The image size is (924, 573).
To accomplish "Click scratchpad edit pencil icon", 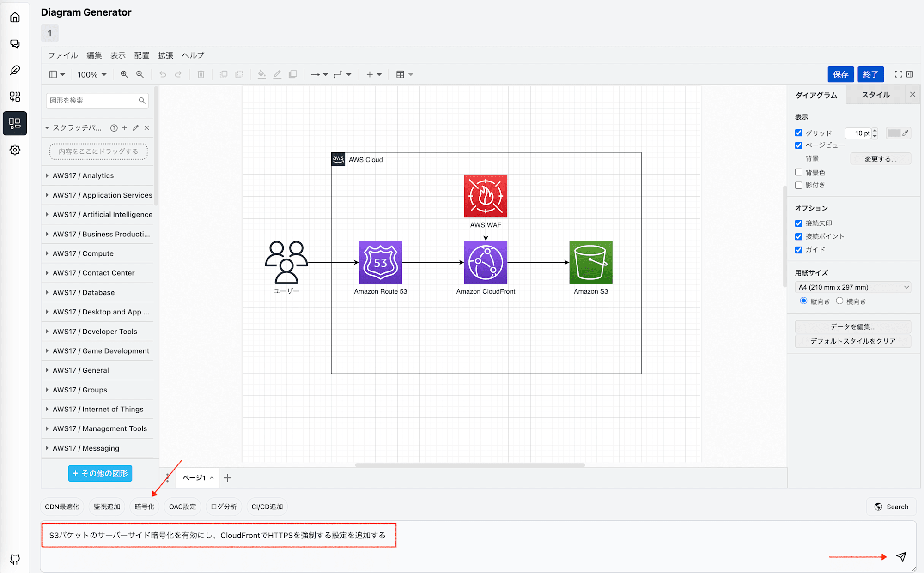I will pos(136,128).
